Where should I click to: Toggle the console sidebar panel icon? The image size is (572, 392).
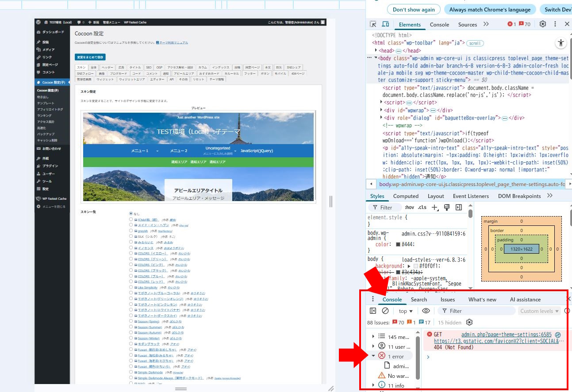tap(373, 311)
